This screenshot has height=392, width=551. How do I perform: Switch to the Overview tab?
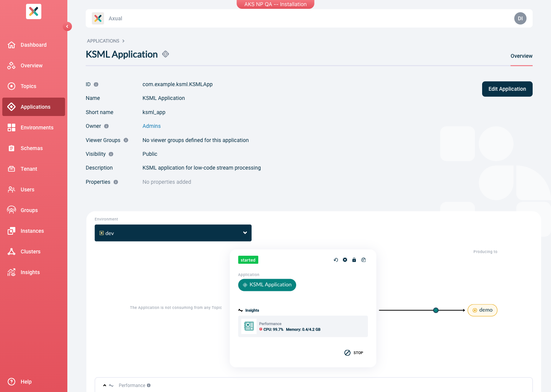point(521,56)
